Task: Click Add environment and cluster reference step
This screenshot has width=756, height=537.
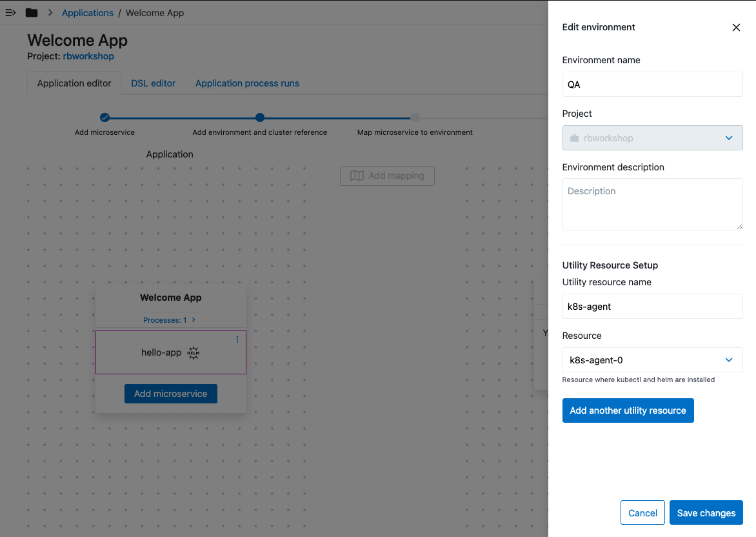Action: click(259, 117)
